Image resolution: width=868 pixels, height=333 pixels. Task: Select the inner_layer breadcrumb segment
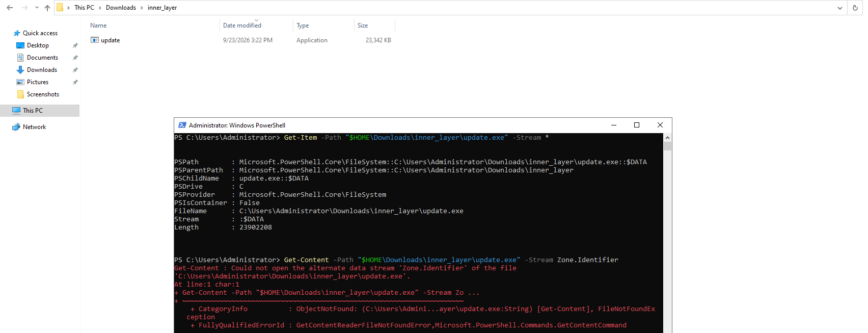[x=162, y=8]
